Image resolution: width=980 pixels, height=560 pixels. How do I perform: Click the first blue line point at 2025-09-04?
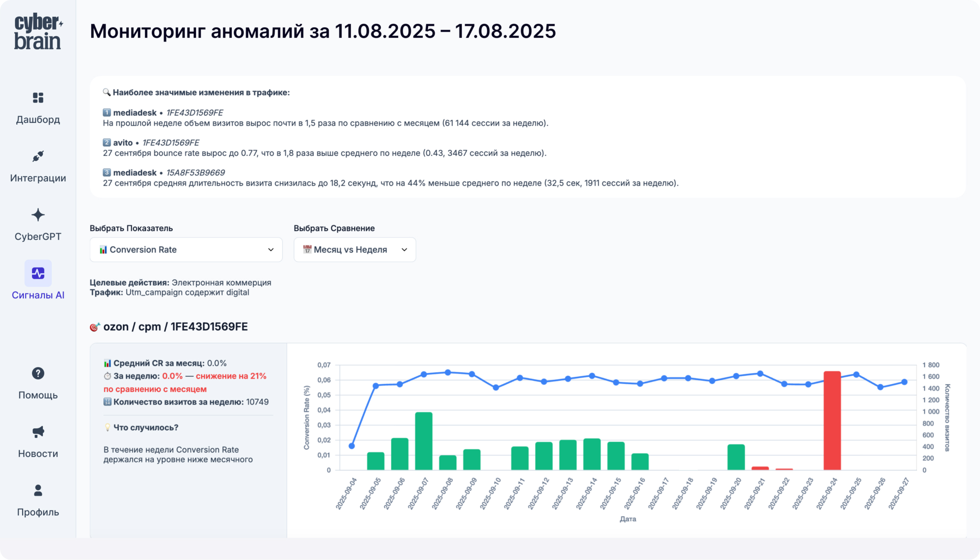pyautogui.click(x=352, y=446)
